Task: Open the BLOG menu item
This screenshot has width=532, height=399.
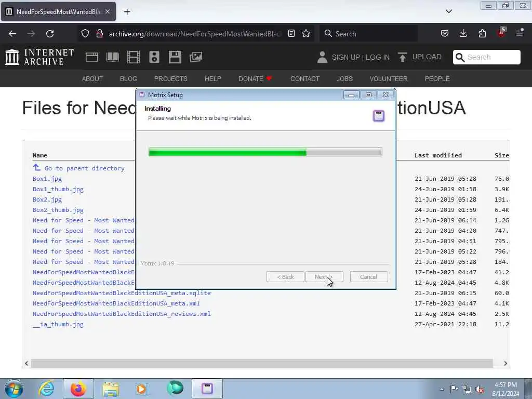Action: tap(129, 79)
